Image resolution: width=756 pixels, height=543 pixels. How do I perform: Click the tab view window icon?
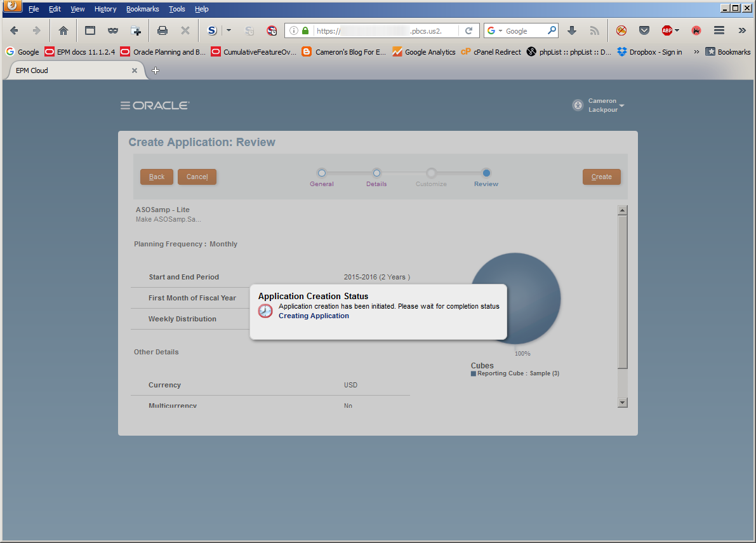point(90,30)
